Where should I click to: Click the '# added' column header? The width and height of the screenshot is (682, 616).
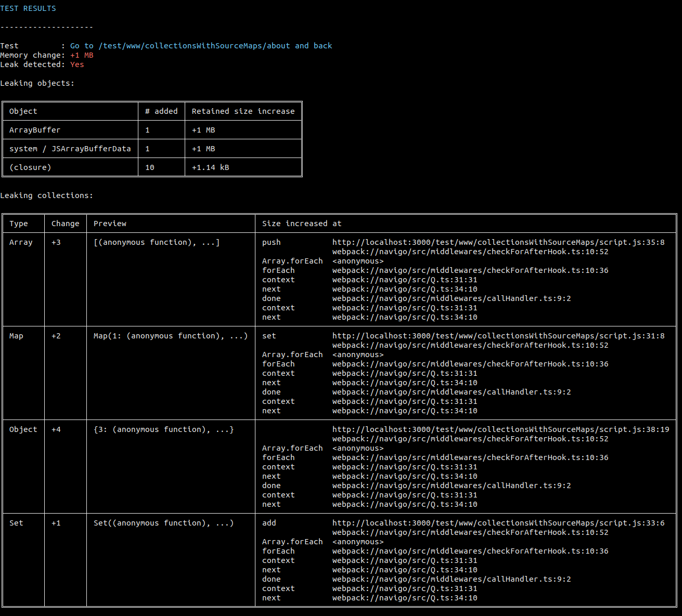coord(161,111)
